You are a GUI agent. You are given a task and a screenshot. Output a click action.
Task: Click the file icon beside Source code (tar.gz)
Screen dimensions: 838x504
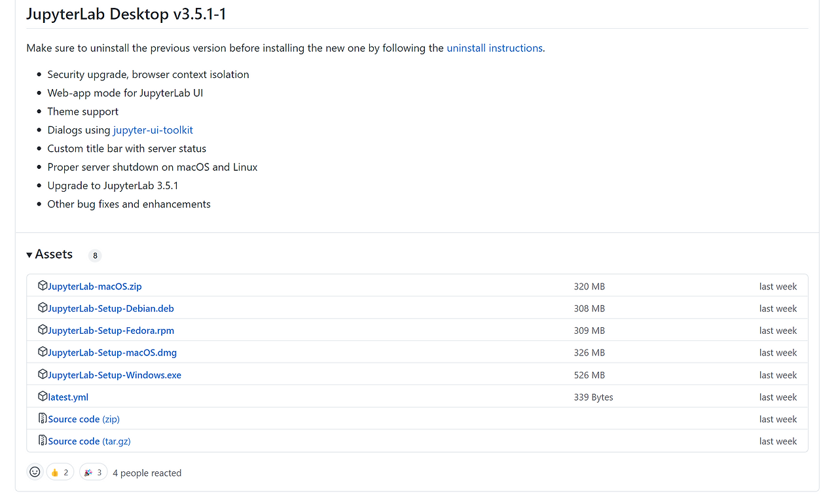tap(42, 441)
